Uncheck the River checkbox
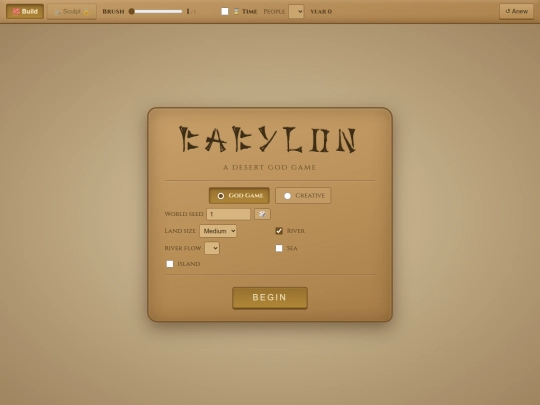 [279, 231]
